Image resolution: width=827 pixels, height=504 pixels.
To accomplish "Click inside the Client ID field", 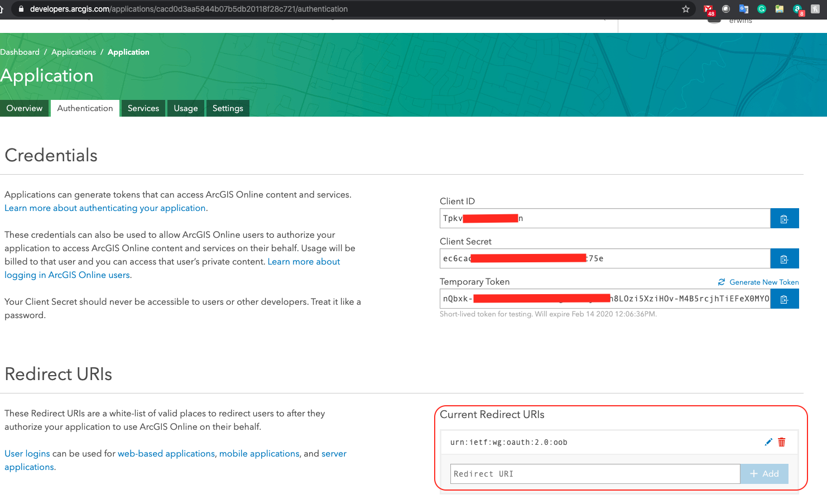I will [x=605, y=218].
